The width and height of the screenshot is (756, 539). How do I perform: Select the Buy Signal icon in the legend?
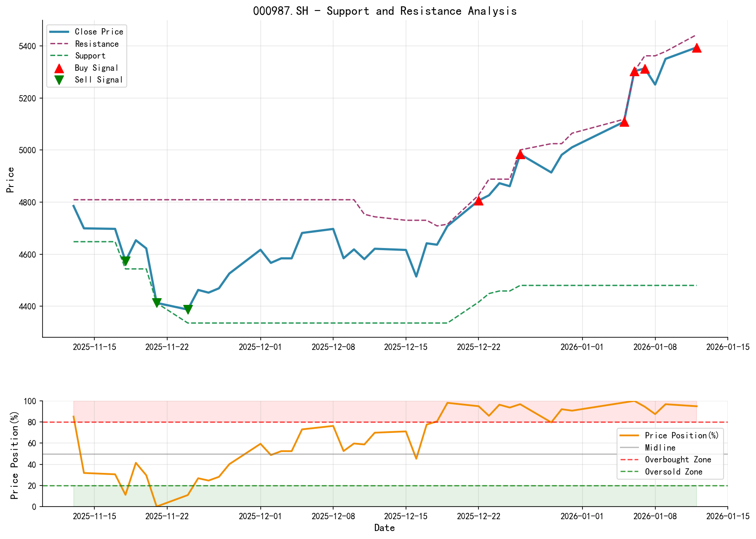59,68
